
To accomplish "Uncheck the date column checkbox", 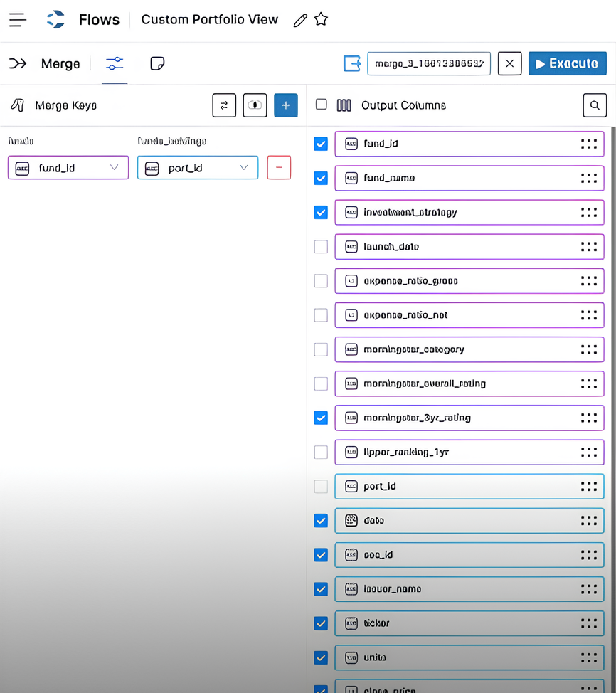I will 321,521.
